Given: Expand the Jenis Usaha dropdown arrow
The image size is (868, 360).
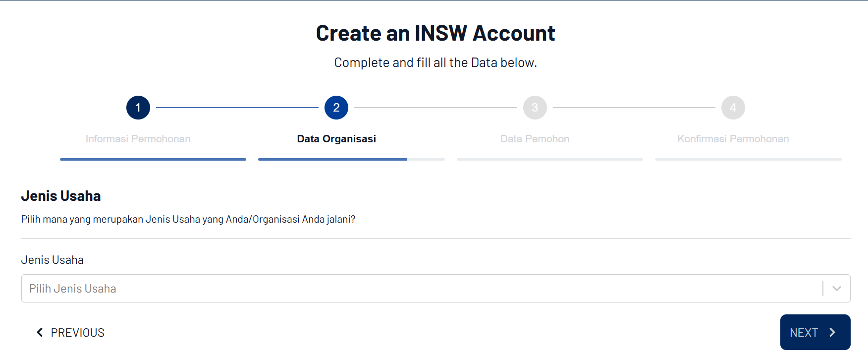Looking at the screenshot, I should point(837,289).
